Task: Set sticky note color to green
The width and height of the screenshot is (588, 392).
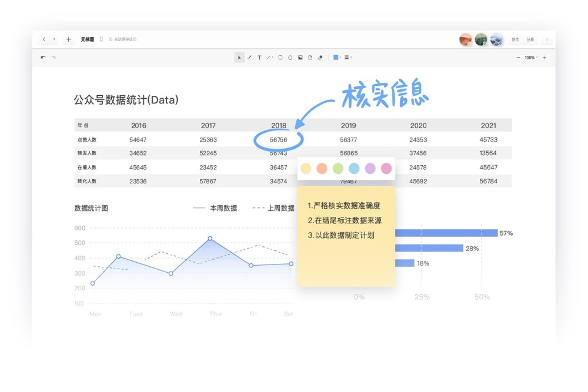Action: click(x=338, y=169)
